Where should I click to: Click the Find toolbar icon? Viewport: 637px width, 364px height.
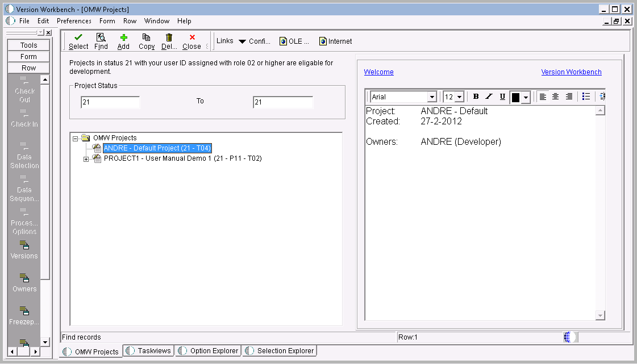[101, 40]
